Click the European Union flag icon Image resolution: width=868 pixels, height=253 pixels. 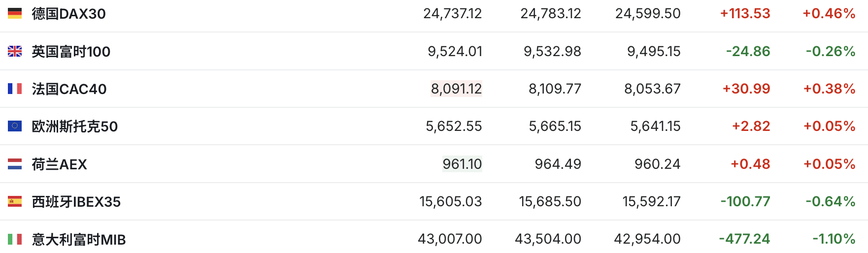click(x=15, y=126)
